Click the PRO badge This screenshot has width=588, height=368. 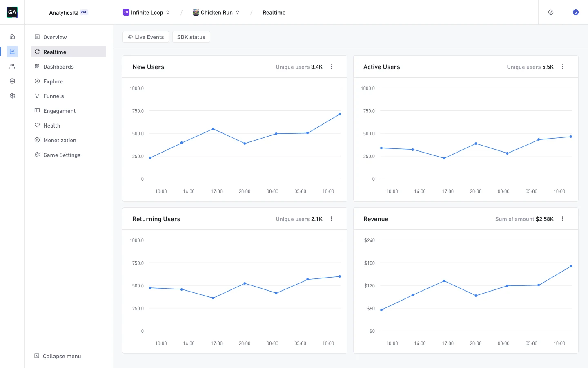point(84,12)
